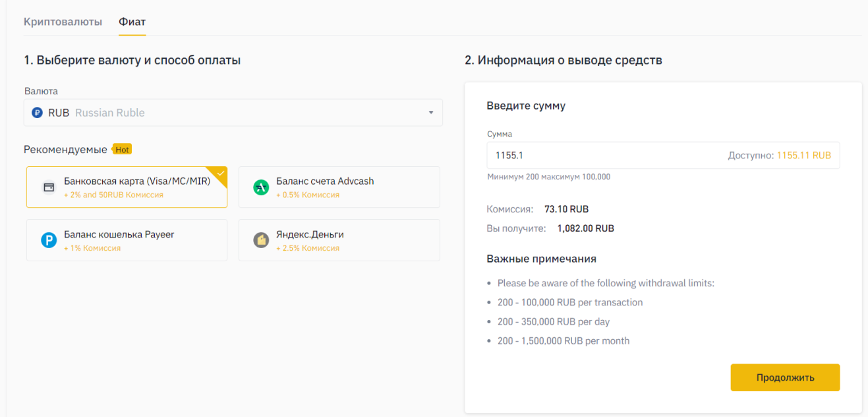Click the dropdown caret icon in the Валюта field
The image size is (868, 417).
[432, 112]
